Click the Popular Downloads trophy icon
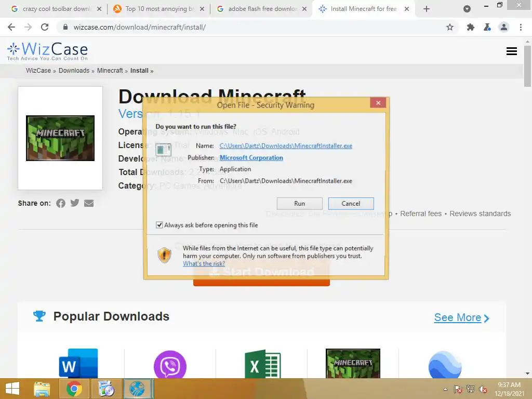The image size is (532, 399). (x=39, y=316)
